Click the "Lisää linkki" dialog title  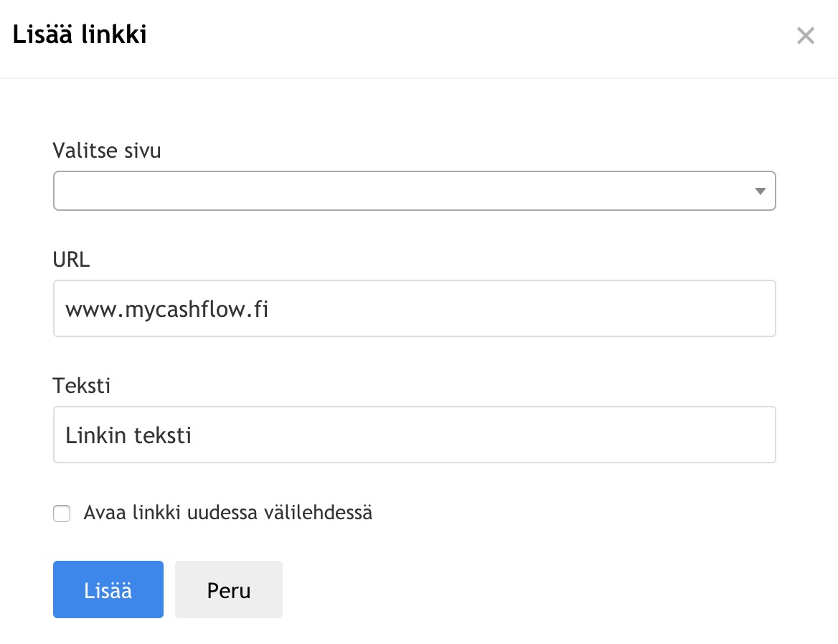[x=80, y=34]
